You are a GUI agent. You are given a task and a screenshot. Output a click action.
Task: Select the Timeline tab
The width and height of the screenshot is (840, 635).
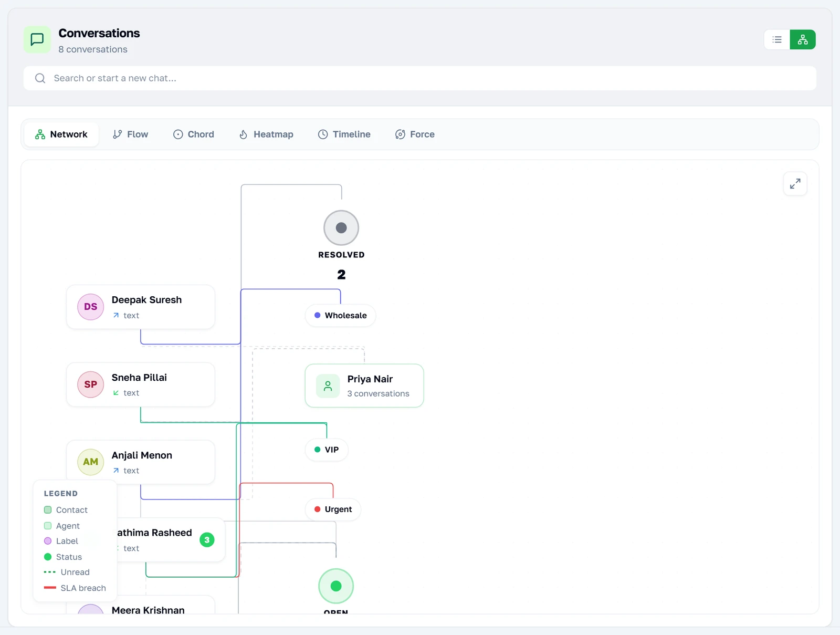click(344, 134)
